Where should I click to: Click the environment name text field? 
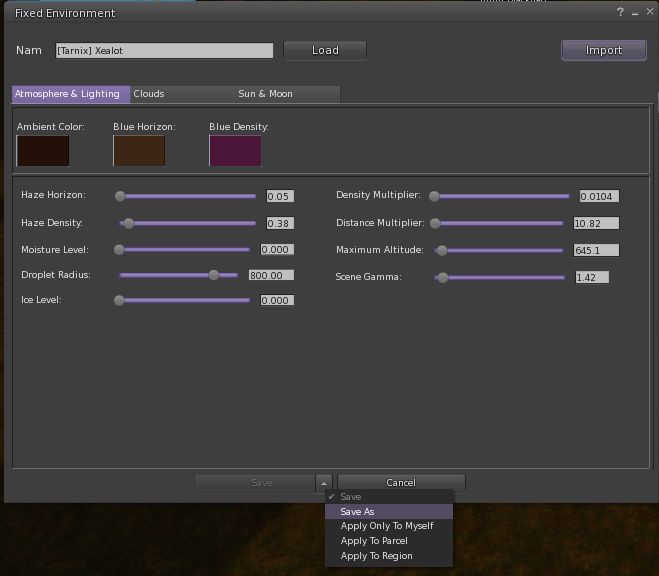(x=164, y=51)
